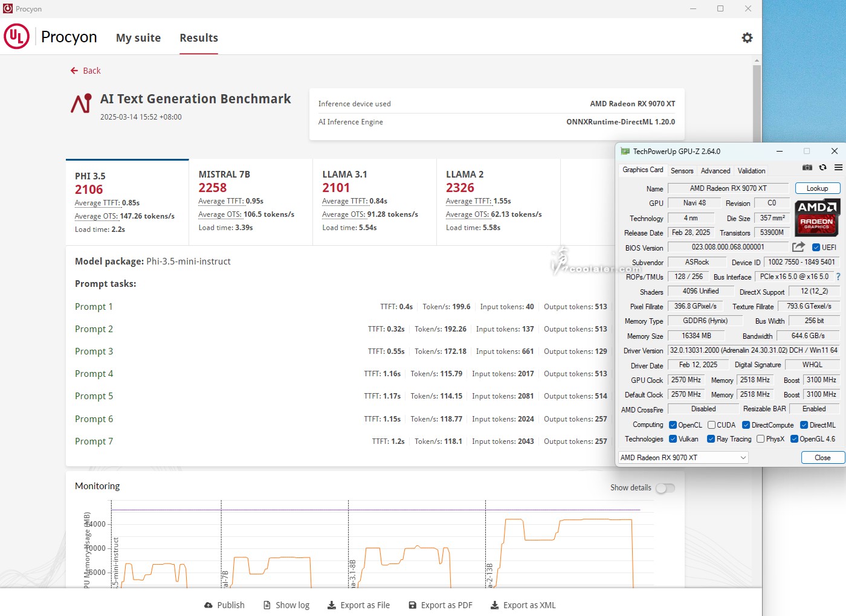Click Export as XML

tap(523, 605)
